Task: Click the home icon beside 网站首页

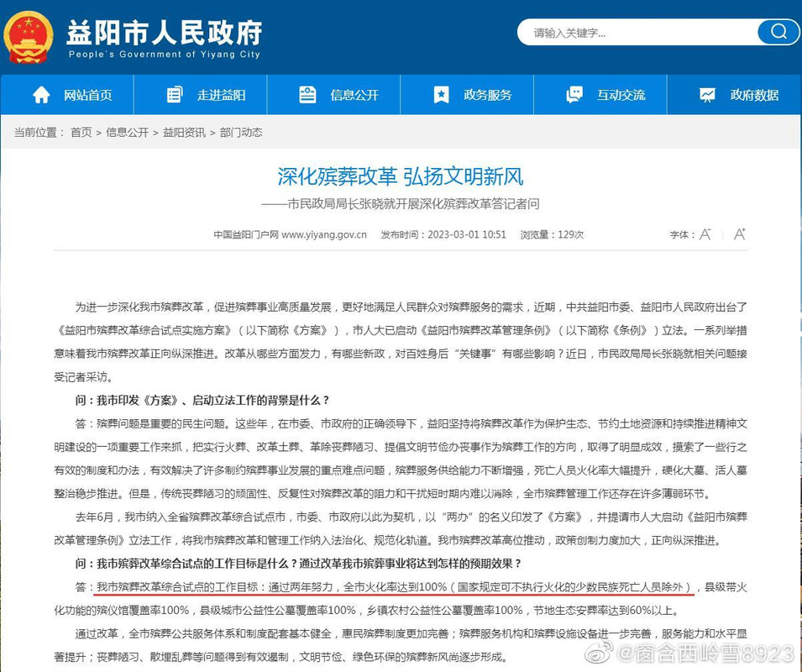Action: (41, 95)
